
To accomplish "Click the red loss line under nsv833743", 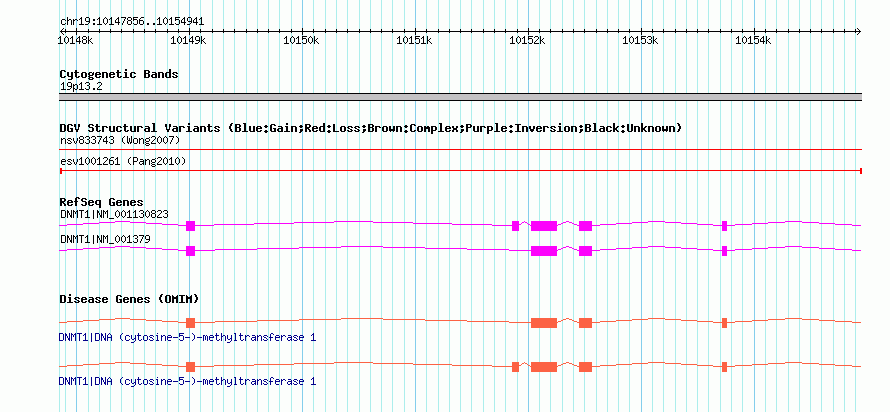I will [x=460, y=150].
